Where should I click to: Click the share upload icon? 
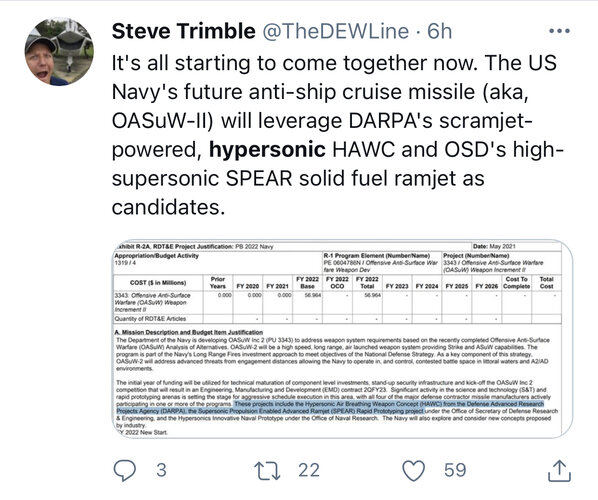point(559,471)
